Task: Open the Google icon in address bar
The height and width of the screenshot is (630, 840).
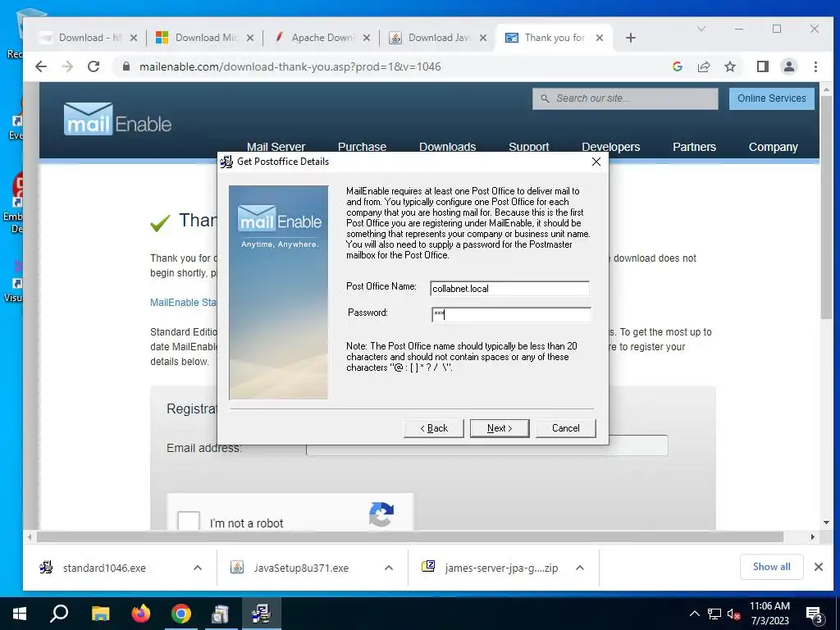Action: (x=677, y=66)
